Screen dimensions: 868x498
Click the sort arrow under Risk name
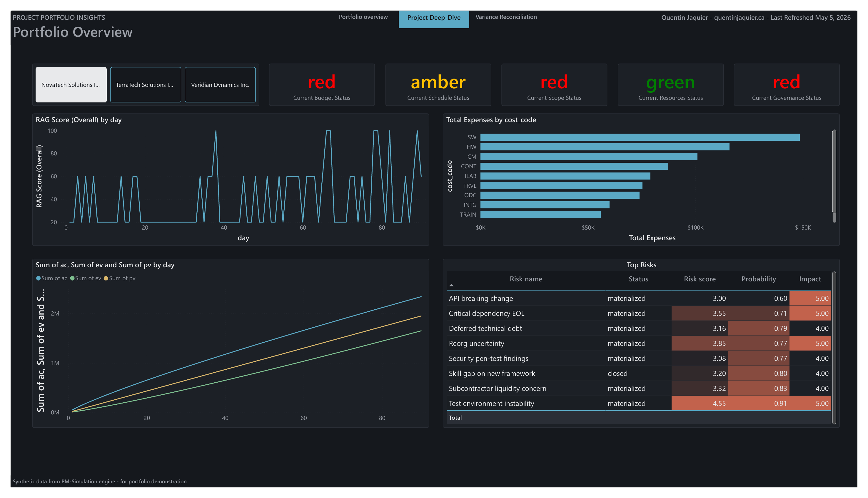coord(451,285)
